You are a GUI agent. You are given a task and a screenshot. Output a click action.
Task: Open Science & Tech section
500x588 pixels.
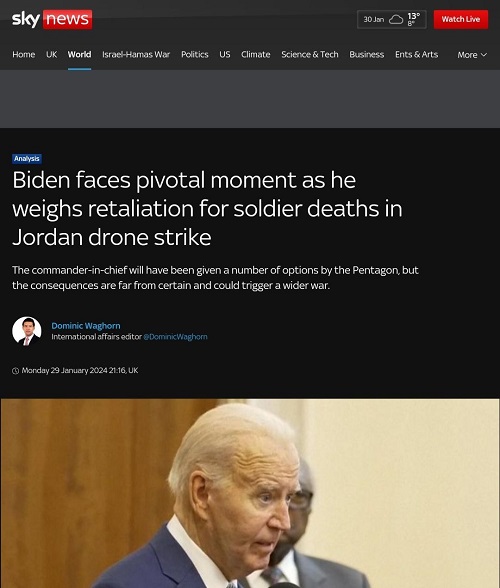(310, 54)
